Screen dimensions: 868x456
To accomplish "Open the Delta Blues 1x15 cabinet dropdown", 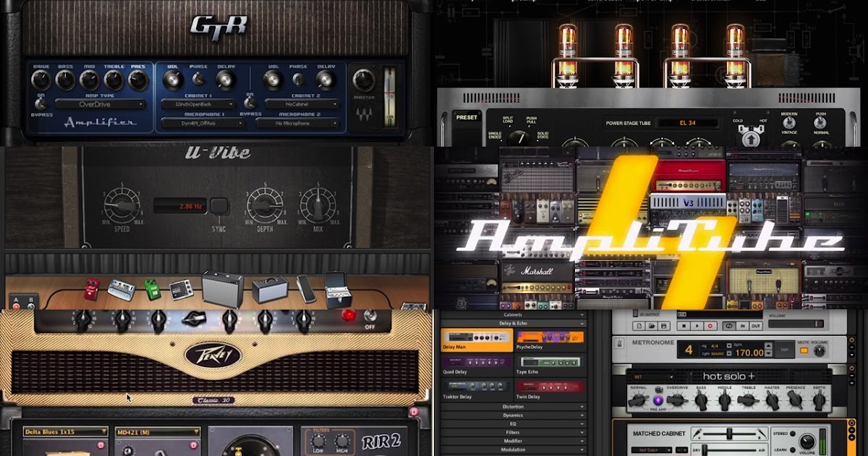I will (x=66, y=432).
